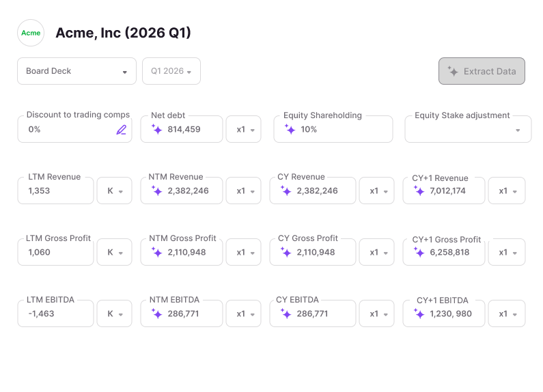The image size is (543, 392).
Task: Click the LTM Gross Profit input field
Action: (x=55, y=252)
